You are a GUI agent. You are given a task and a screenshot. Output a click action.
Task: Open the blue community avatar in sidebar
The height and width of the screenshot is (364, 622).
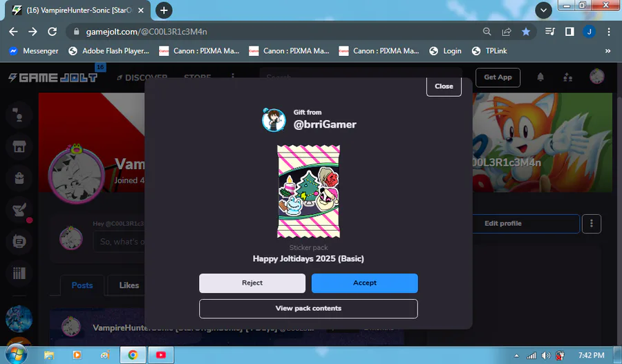(x=19, y=319)
